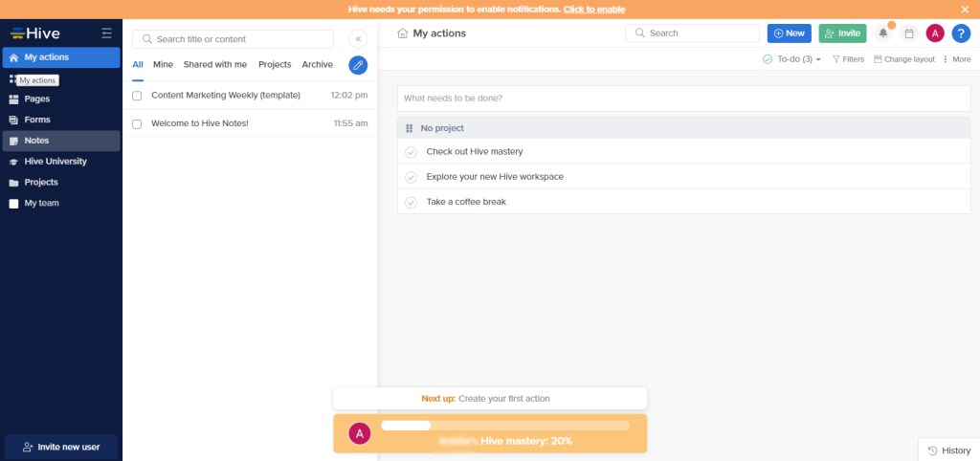Click the green Invite button
Screen dimensions: 980x461
(x=842, y=33)
